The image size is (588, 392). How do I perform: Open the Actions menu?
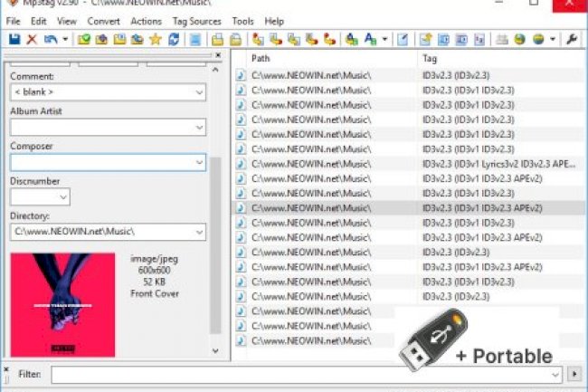pyautogui.click(x=147, y=22)
